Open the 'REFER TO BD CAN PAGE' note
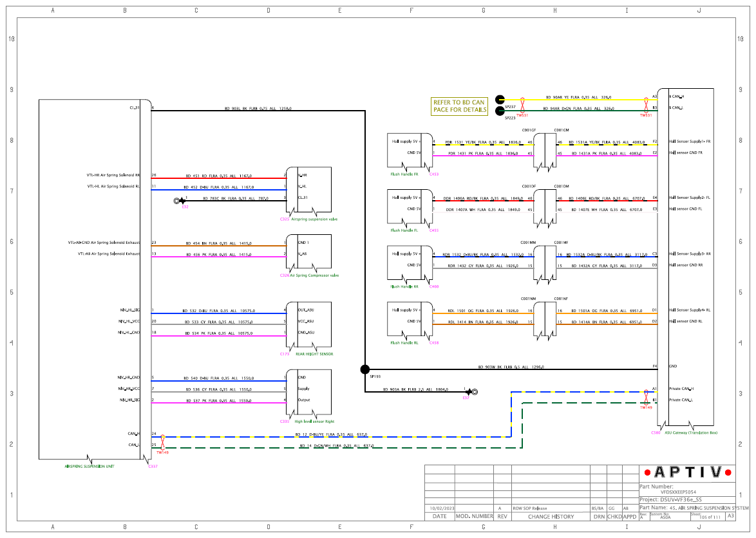Screen dimensions: 756x538 (x=459, y=106)
